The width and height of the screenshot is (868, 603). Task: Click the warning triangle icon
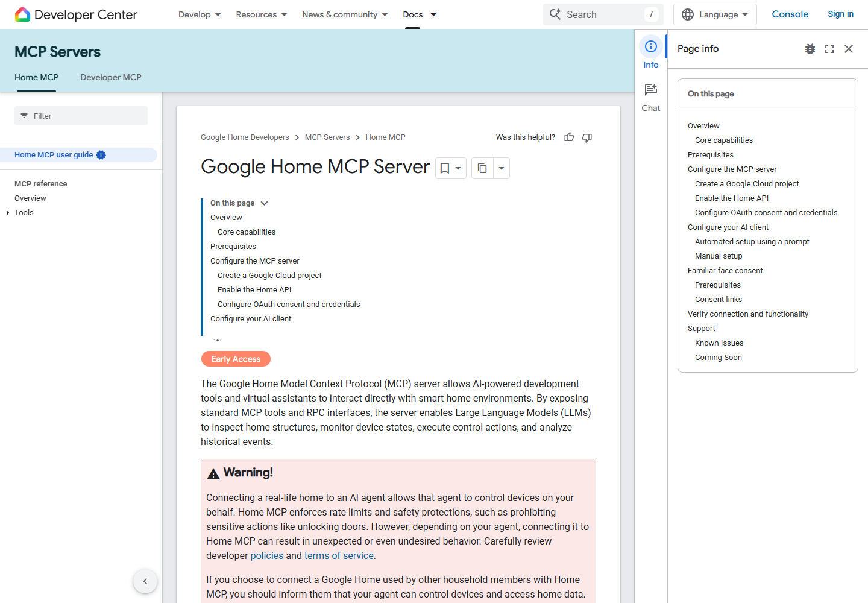[x=213, y=474]
